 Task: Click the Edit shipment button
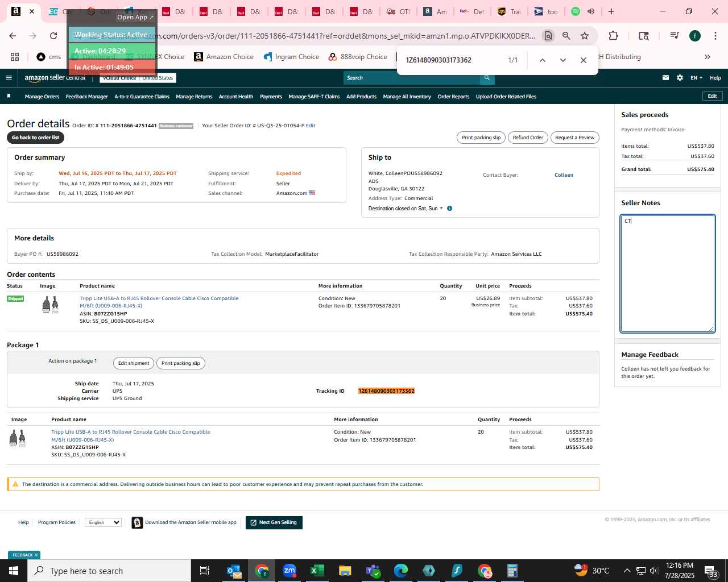134,363
